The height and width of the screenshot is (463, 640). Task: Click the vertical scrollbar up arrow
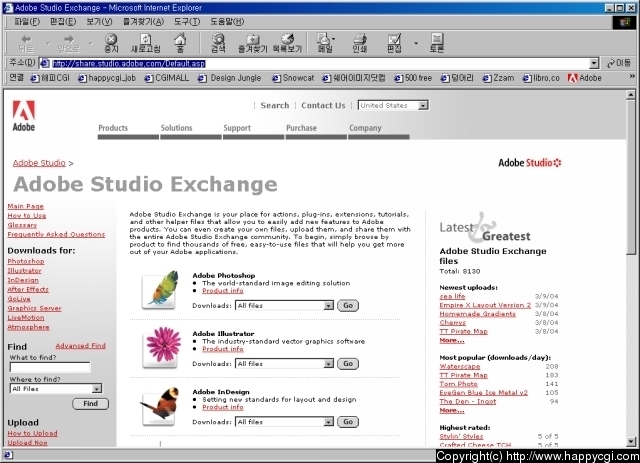coord(631,95)
